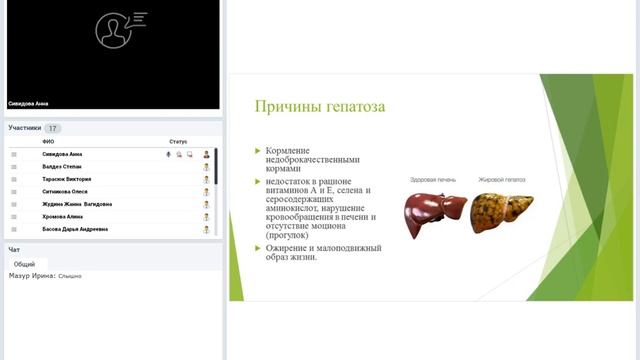Click the slide title Причины гепатоза
The height and width of the screenshot is (360, 640).
[320, 107]
